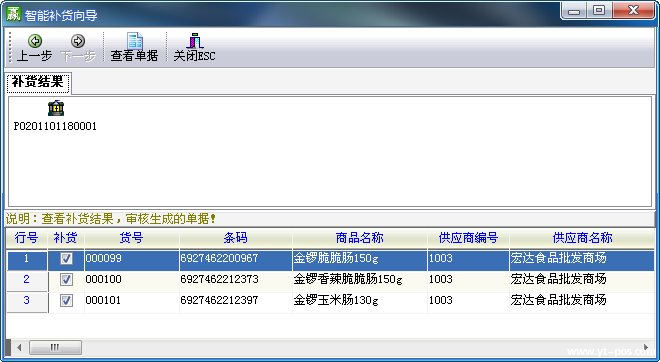This screenshot has width=660, height=362.
Task: Switch to 补货结果 tab
Action: click(37, 82)
